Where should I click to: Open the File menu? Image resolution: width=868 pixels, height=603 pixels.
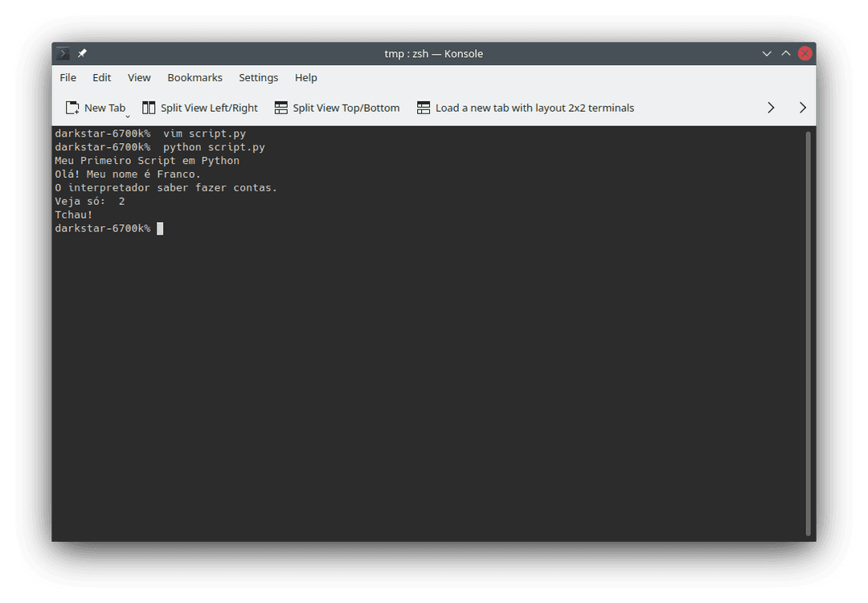pyautogui.click(x=68, y=77)
